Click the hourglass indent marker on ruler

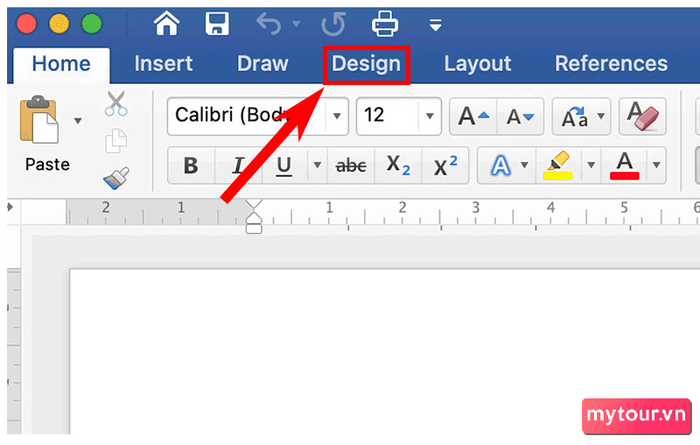point(254,217)
